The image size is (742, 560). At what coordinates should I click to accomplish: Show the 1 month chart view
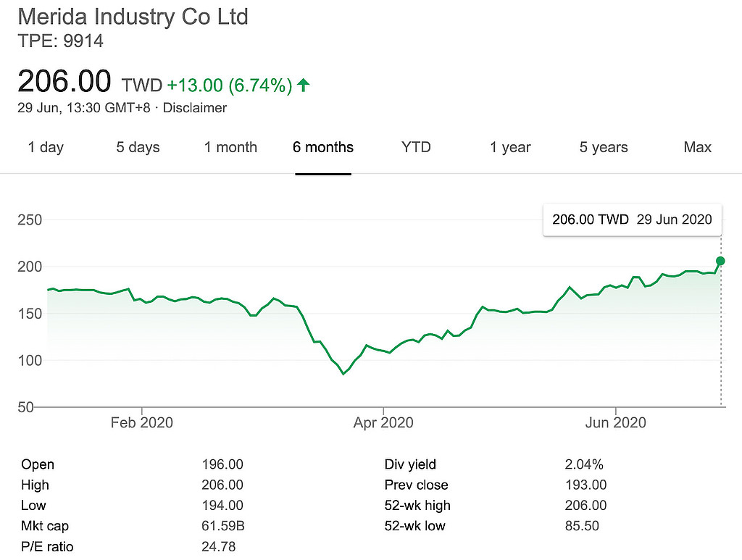pyautogui.click(x=230, y=147)
